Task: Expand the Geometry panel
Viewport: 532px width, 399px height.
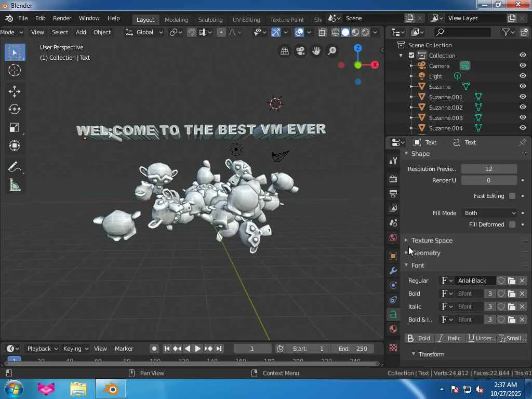Action: point(426,253)
